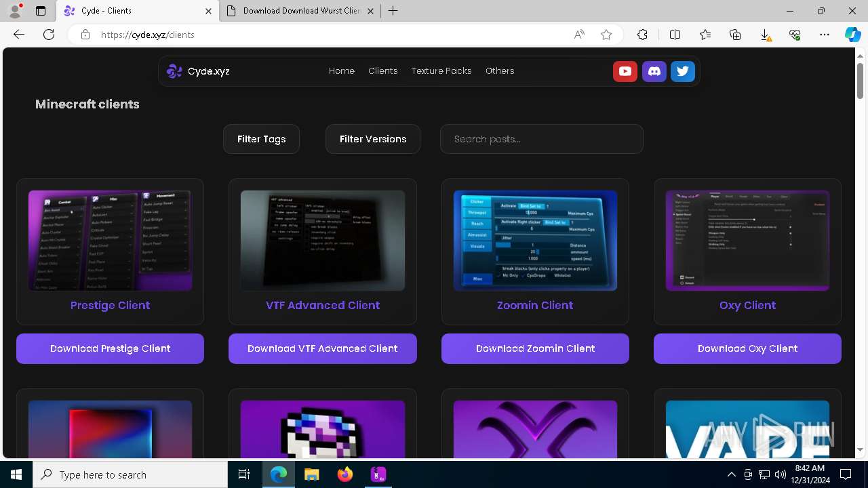Open the Windows Start menu
Viewport: 868px width, 488px height.
[x=16, y=474]
